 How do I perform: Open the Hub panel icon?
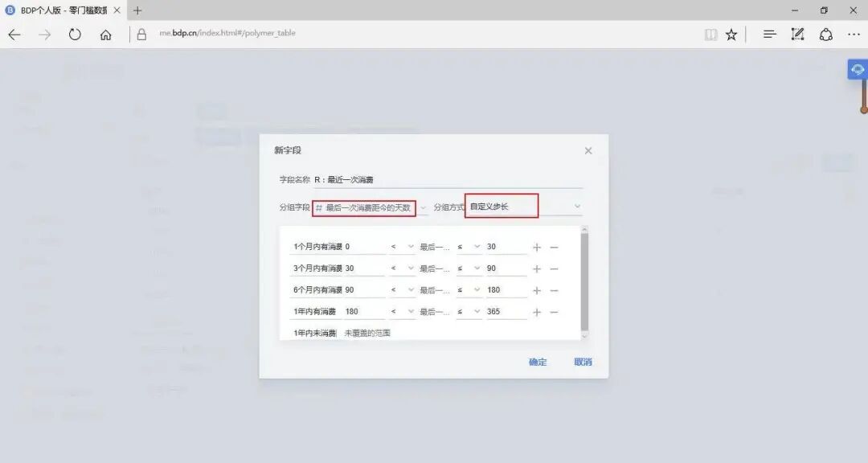point(769,34)
